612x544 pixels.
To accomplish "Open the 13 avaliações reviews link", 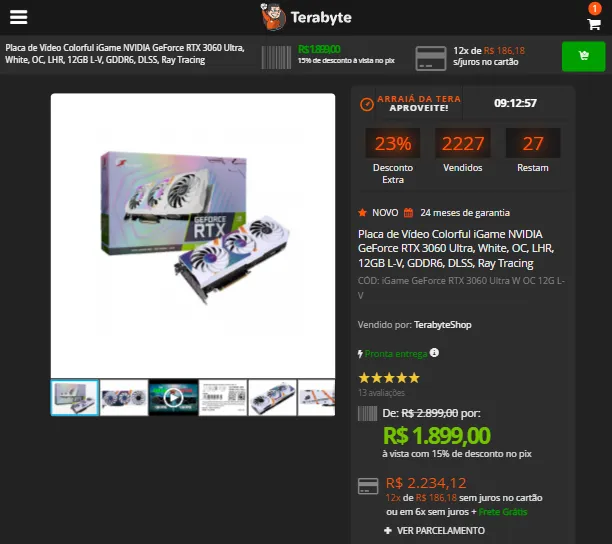I will (x=381, y=393).
